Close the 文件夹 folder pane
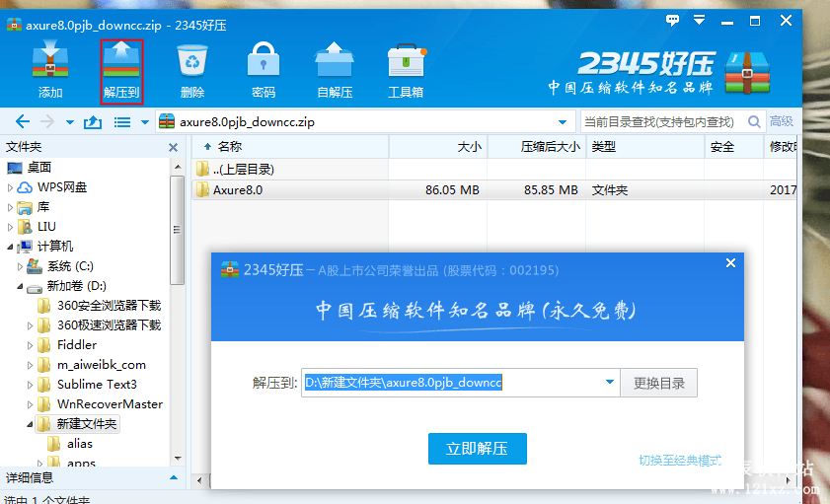Viewport: 830px width, 504px height. 173,148
